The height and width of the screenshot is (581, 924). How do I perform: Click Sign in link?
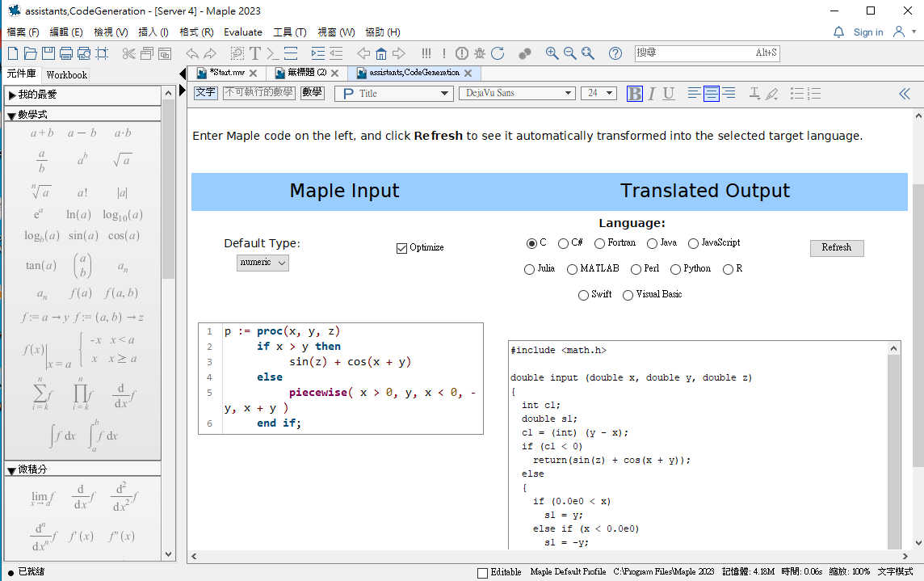pos(867,32)
